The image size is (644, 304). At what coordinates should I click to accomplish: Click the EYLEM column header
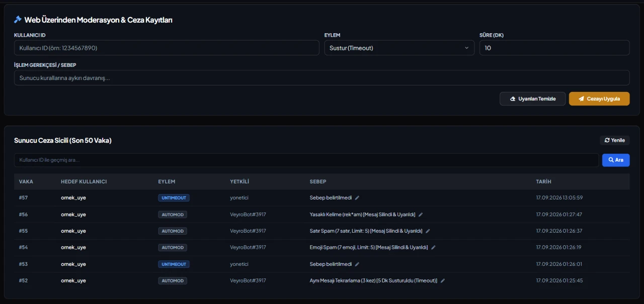[x=167, y=181]
